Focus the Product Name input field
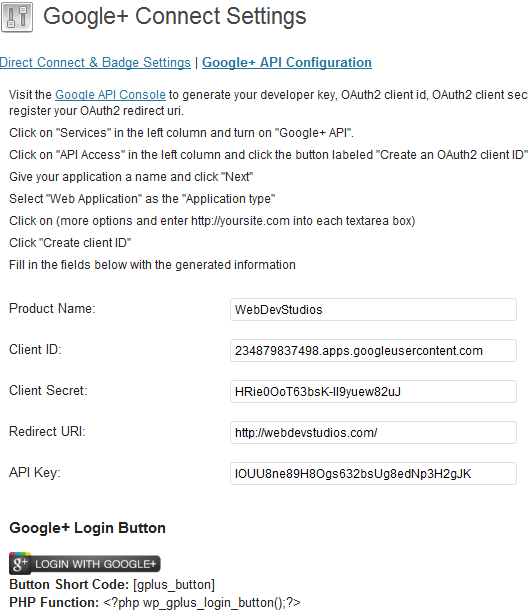The width and height of the screenshot is (528, 616). (373, 310)
